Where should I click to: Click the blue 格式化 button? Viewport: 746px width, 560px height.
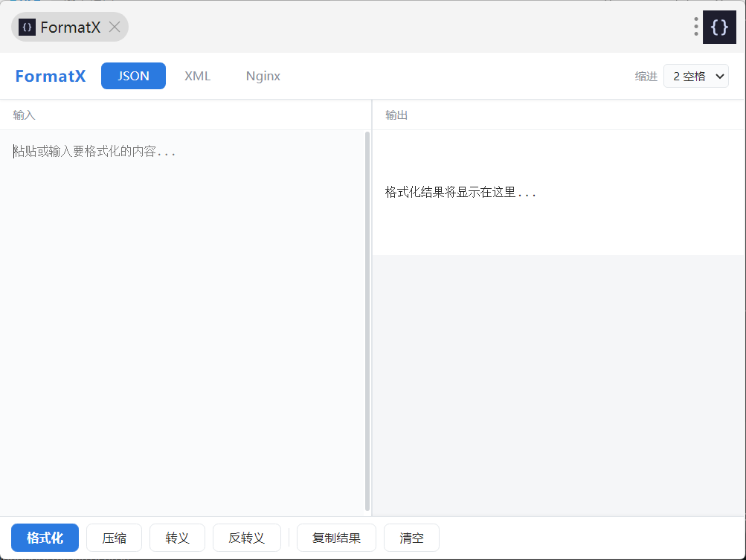point(45,538)
